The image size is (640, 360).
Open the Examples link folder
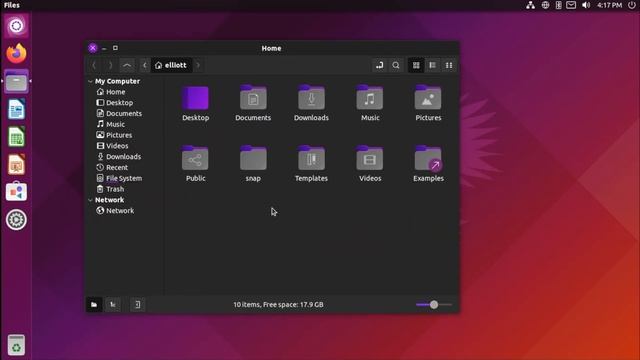pos(428,158)
